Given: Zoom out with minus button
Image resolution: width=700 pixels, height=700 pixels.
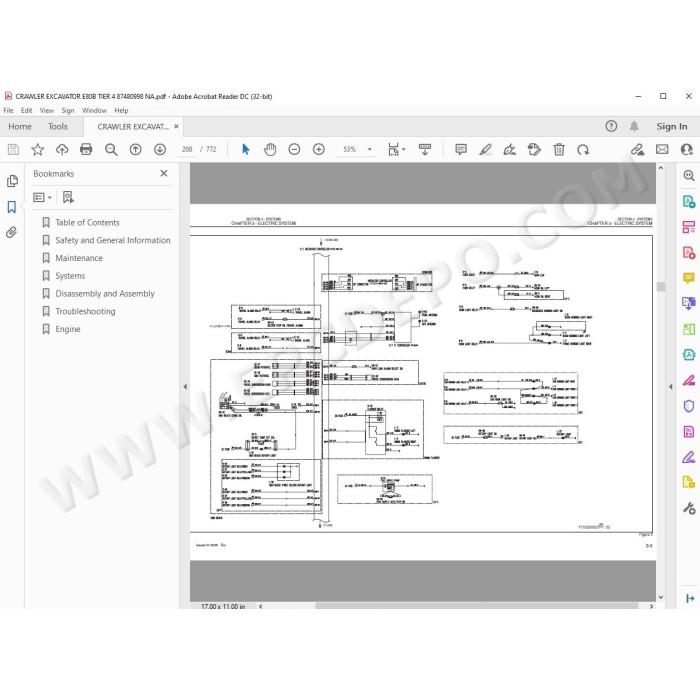Looking at the screenshot, I should point(294,149).
